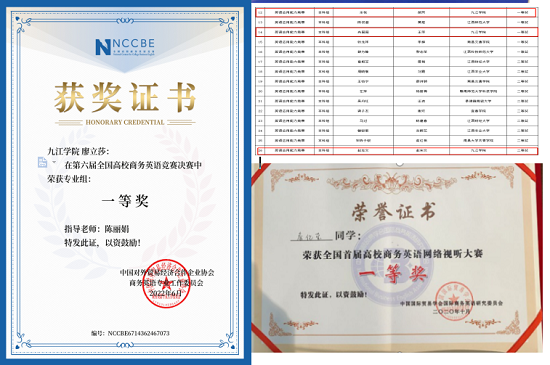
Task: Click the 九江学院 廖立莎 recipient line
Action: [x=78, y=151]
